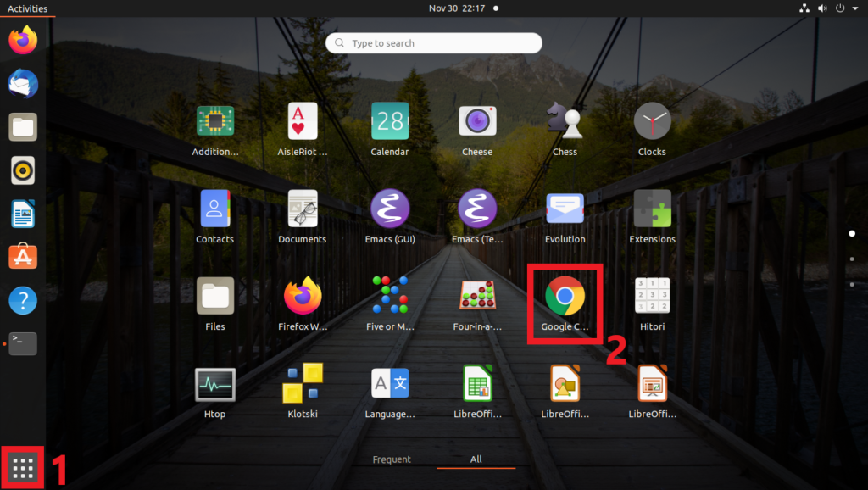Select the All apps tab
Image resolution: width=868 pixels, height=490 pixels.
click(476, 459)
